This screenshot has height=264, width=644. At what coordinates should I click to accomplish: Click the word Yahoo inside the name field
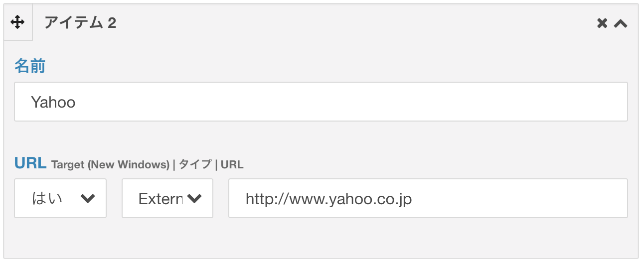point(53,102)
